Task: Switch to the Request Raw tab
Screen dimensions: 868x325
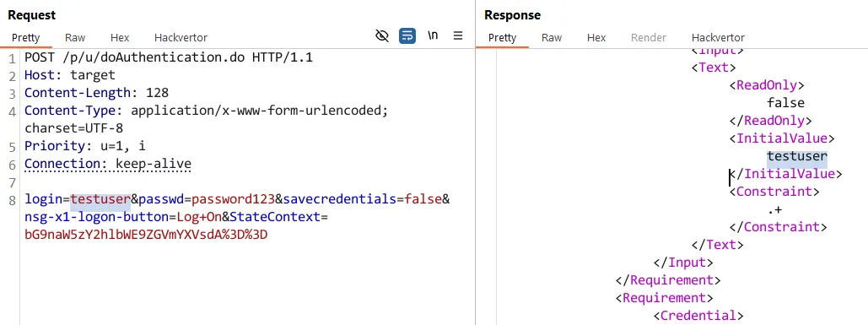Action: tap(75, 38)
